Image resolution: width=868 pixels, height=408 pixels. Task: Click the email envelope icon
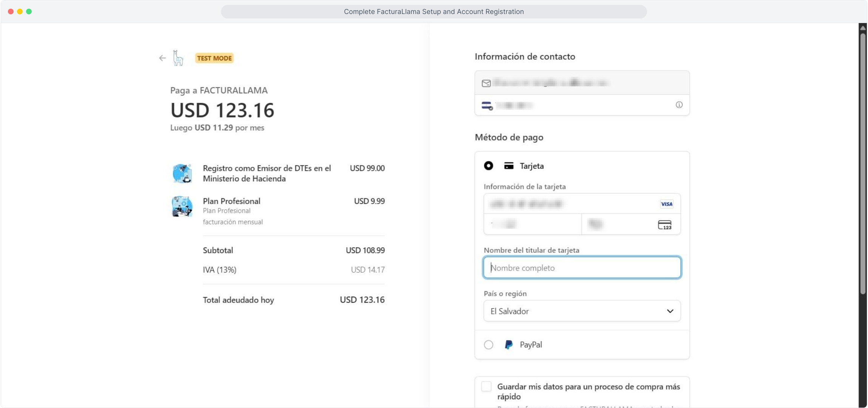(486, 83)
